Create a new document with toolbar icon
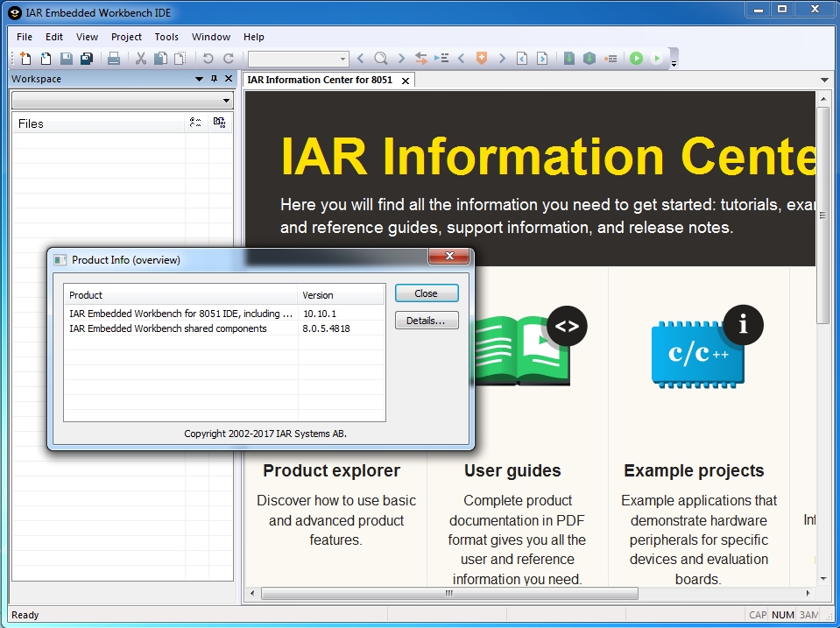This screenshot has width=840, height=628. [25, 59]
